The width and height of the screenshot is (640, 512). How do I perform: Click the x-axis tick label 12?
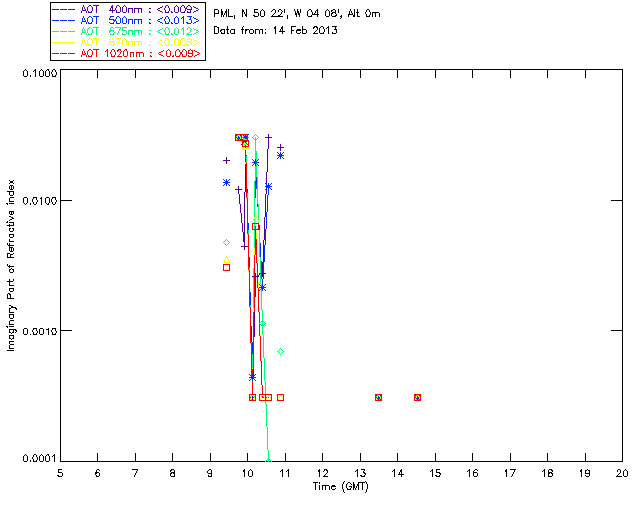[322, 473]
